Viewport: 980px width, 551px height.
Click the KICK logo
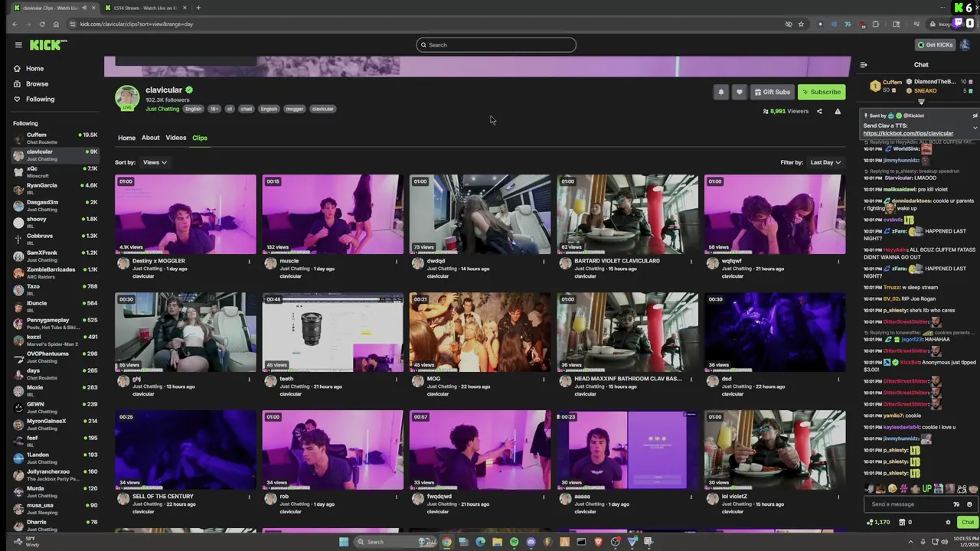(x=48, y=45)
